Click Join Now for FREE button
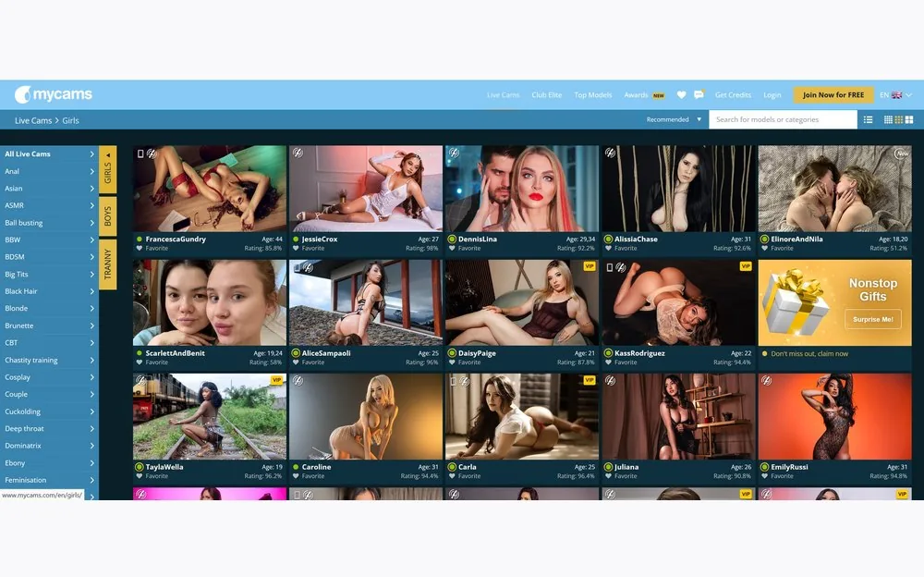Screen dimensions: 924x577 click(833, 95)
